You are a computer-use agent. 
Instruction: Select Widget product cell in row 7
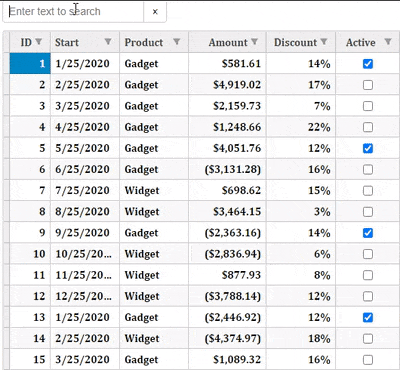154,190
